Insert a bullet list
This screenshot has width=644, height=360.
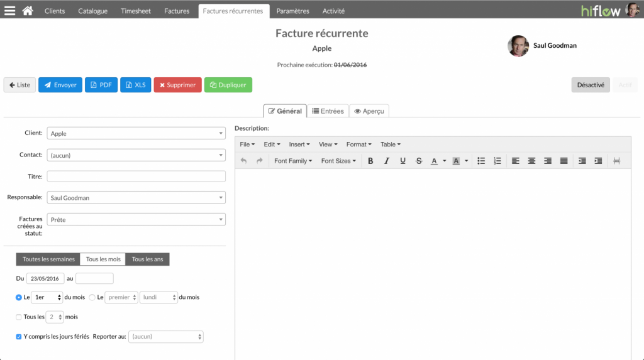481,161
